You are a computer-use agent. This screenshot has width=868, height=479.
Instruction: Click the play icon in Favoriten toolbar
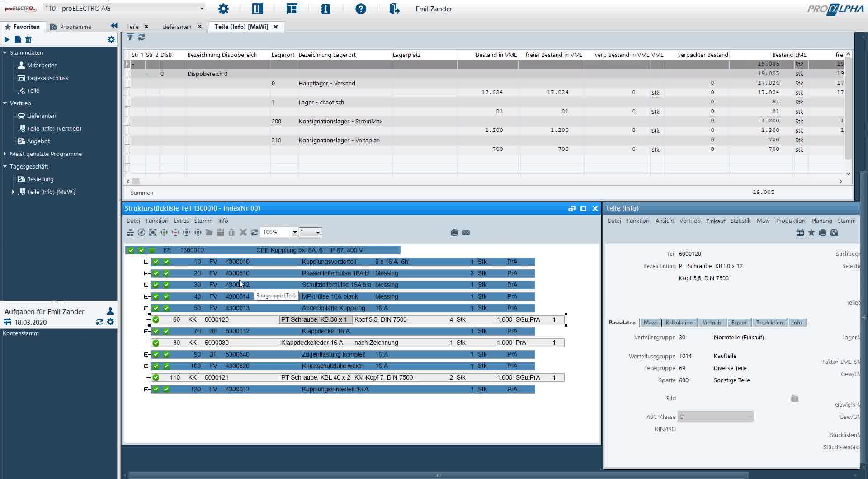pos(7,39)
